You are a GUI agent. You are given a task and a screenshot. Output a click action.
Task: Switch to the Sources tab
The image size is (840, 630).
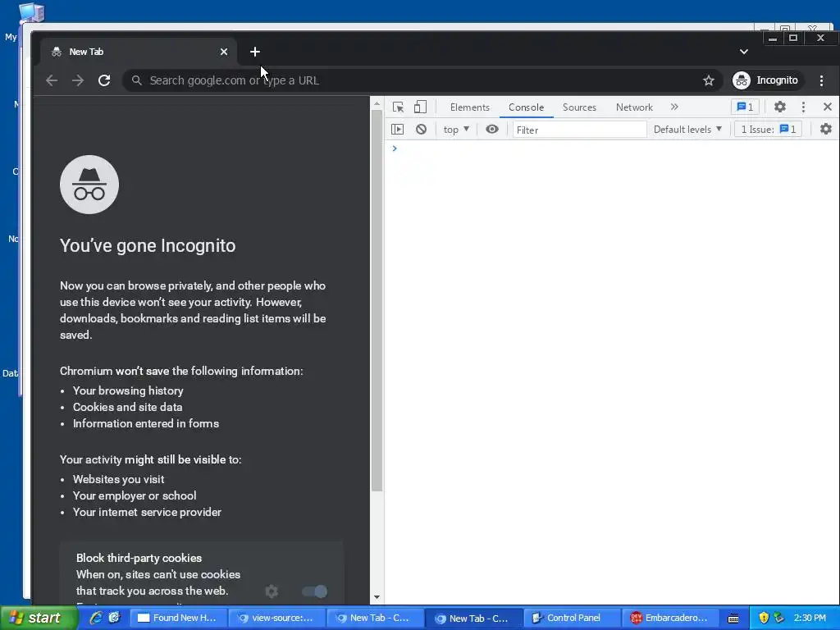click(x=579, y=107)
